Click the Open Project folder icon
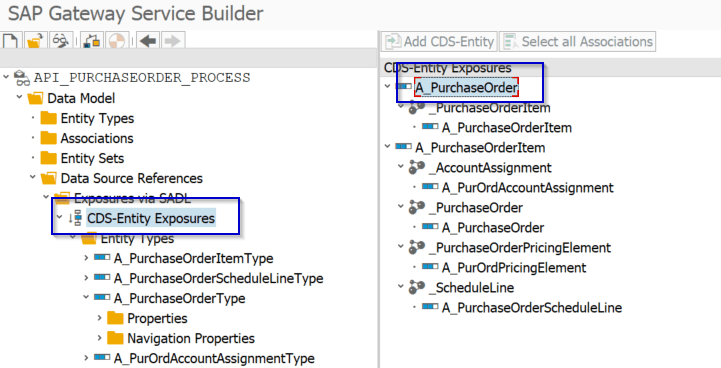Screen dimensions: 721x368 34,41
